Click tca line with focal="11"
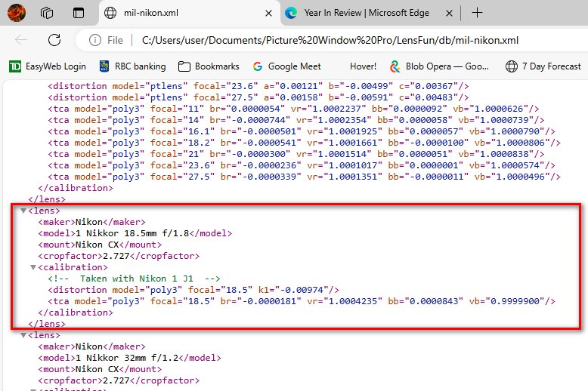Image resolution: width=588 pixels, height=391 pixels. click(293, 109)
